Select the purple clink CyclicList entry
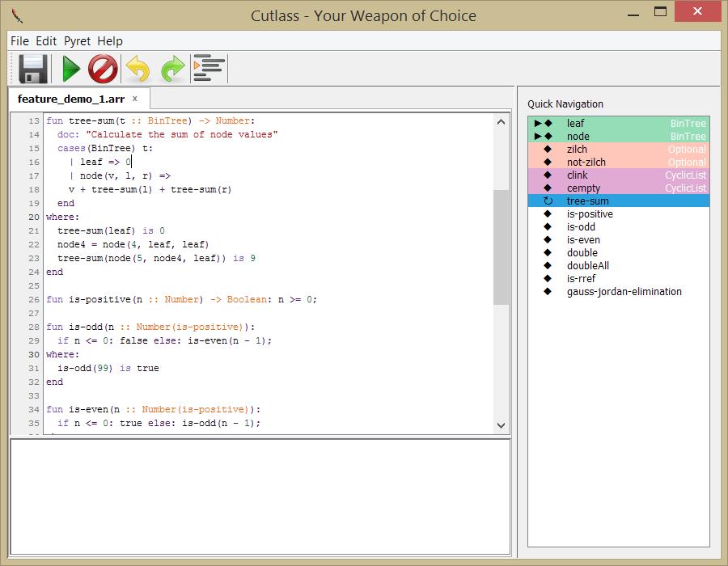The width and height of the screenshot is (728, 566). pos(619,175)
